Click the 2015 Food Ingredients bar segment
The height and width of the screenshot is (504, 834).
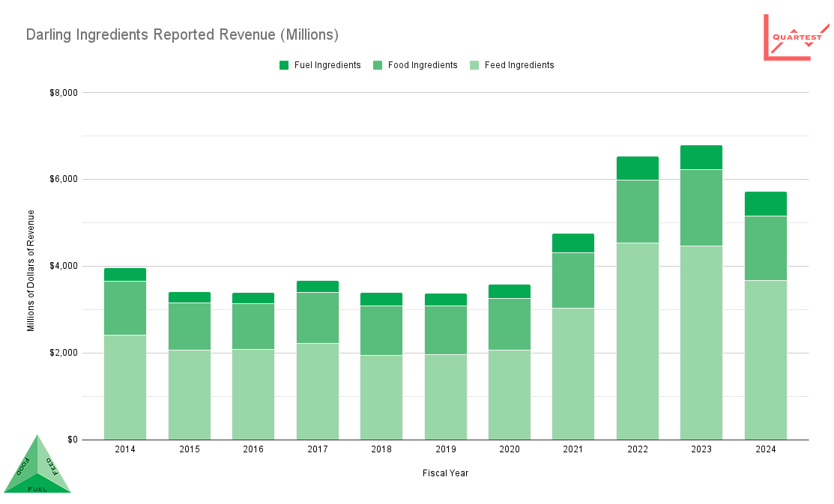coord(190,327)
